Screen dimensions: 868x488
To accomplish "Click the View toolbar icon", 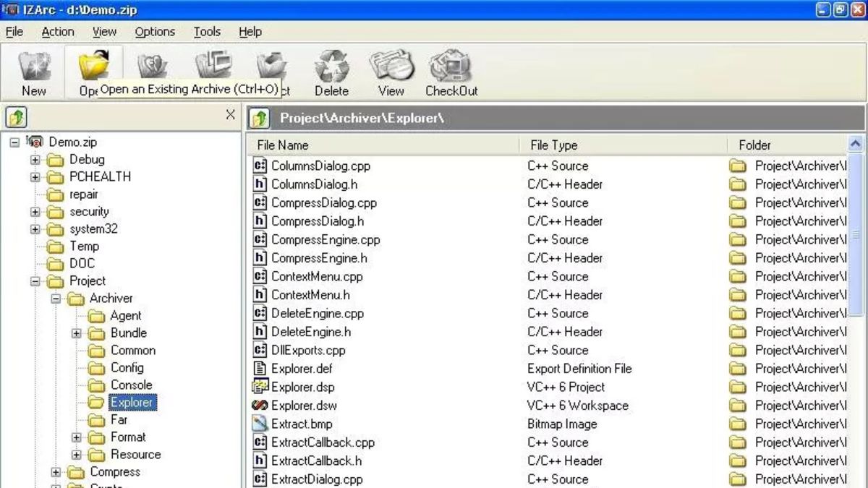I will tap(391, 67).
